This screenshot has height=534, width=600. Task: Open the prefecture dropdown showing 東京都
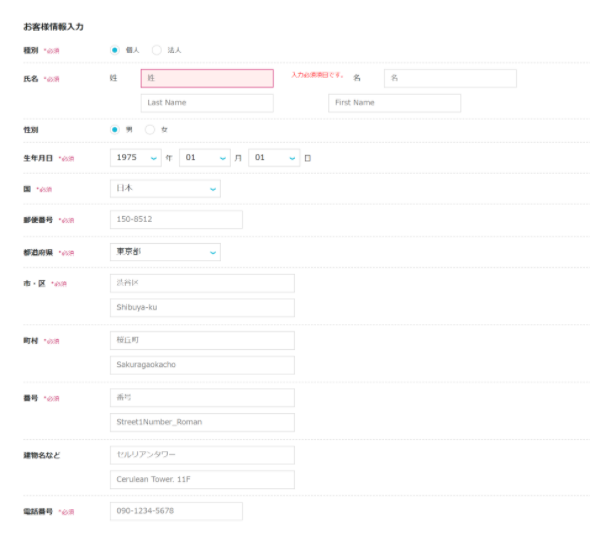click(x=164, y=252)
